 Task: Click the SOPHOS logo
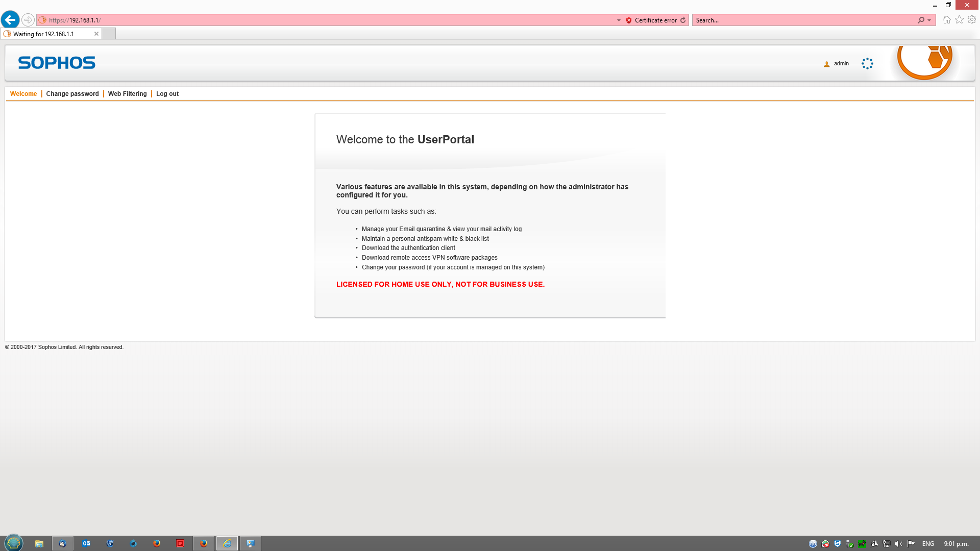pyautogui.click(x=57, y=63)
